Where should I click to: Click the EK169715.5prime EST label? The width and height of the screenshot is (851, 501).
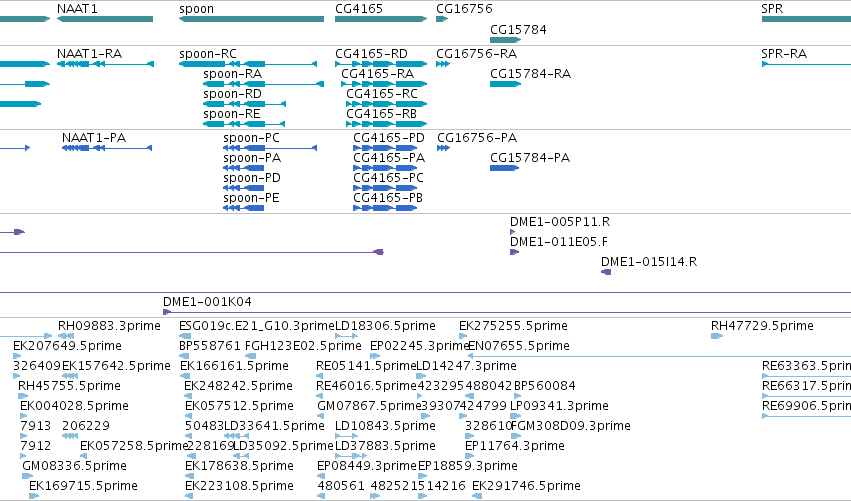pyautogui.click(x=83, y=486)
